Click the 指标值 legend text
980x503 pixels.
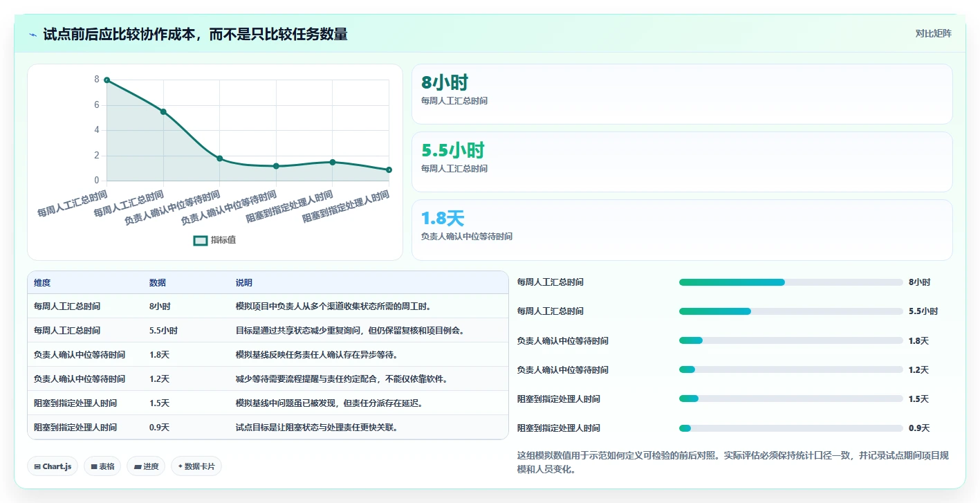coord(223,240)
